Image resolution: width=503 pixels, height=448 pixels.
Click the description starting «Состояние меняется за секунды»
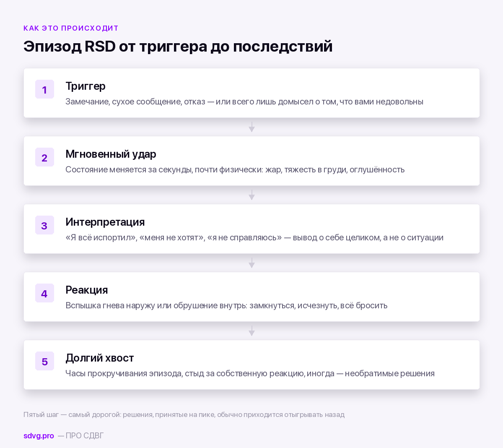(235, 169)
